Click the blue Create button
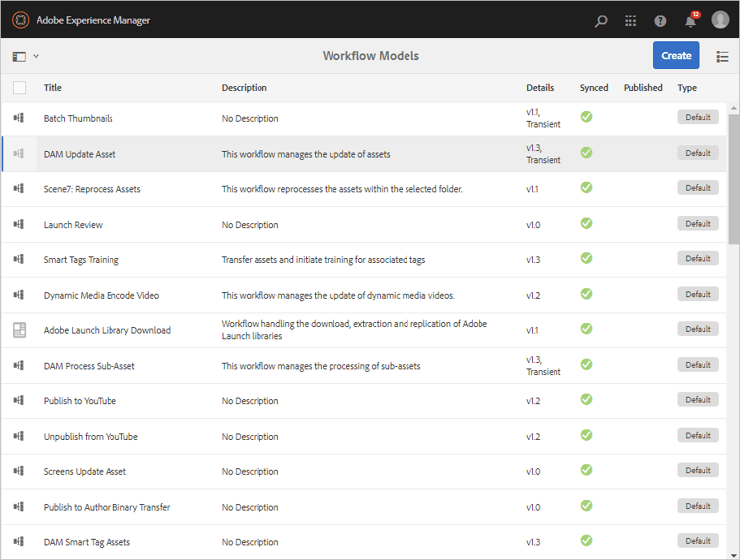The image size is (740, 560). 676,56
